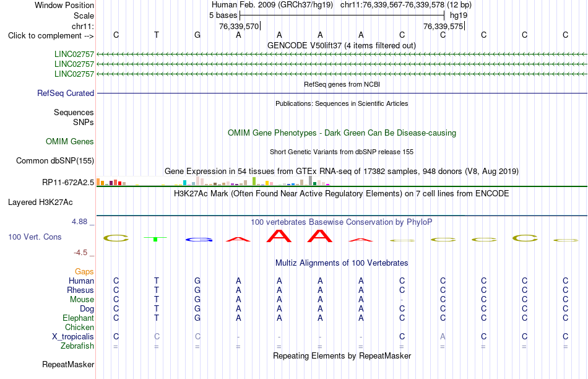Click the -4.5 PhyloP lower scale value
Viewport: 588px width, 379px height.
80,253
